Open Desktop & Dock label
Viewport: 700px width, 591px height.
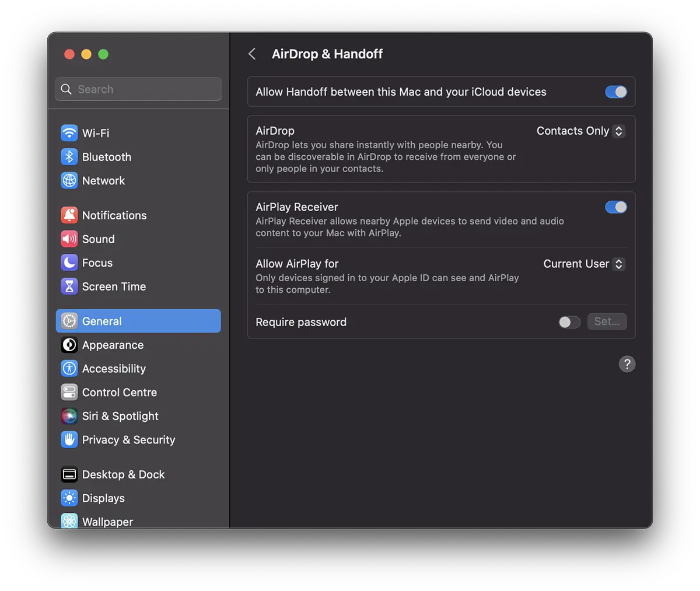[123, 474]
